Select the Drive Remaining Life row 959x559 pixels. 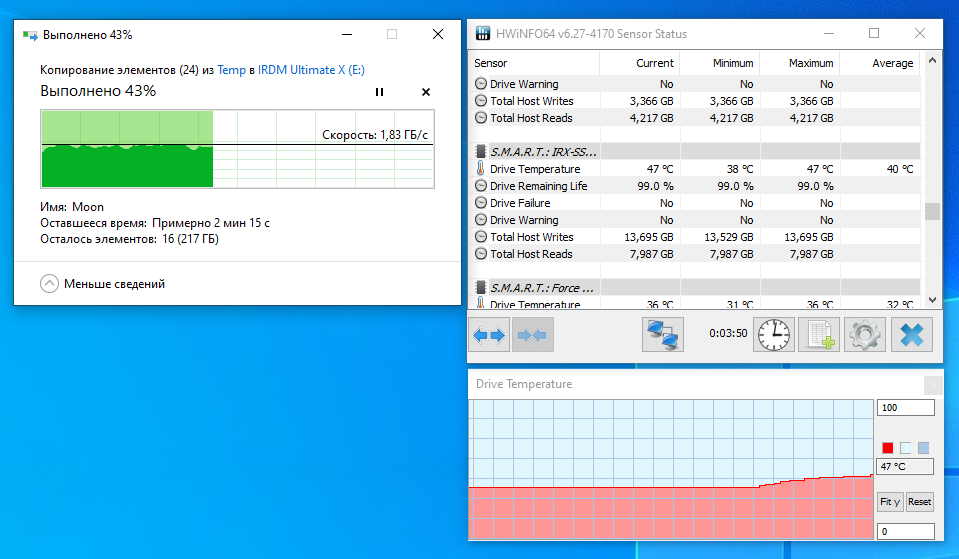695,186
